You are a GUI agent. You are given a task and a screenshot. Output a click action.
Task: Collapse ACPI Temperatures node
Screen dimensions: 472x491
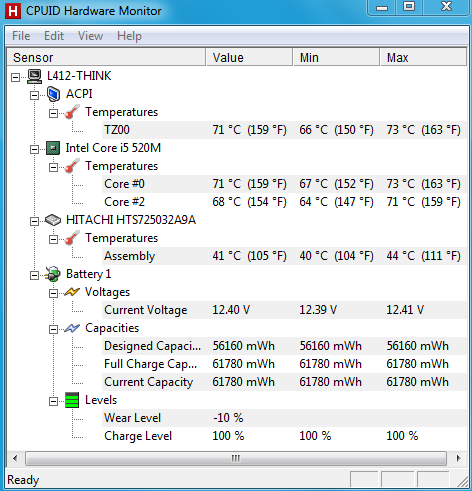point(53,114)
